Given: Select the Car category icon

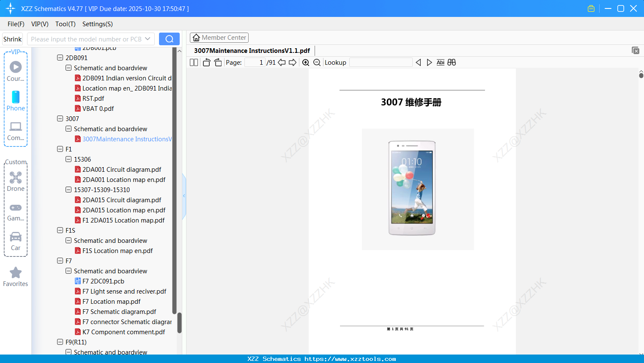Looking at the screenshot, I should [x=16, y=241].
